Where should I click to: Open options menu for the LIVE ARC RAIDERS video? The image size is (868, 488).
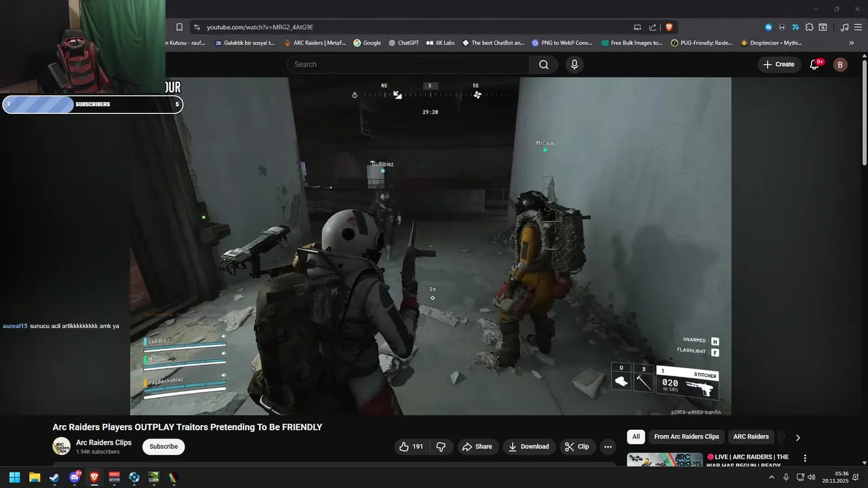805,459
